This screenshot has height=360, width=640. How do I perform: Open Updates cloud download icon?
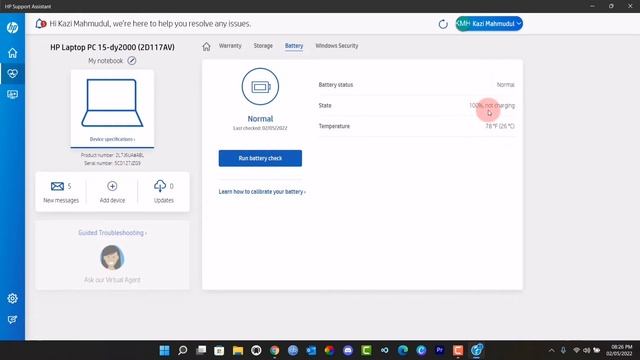point(160,186)
